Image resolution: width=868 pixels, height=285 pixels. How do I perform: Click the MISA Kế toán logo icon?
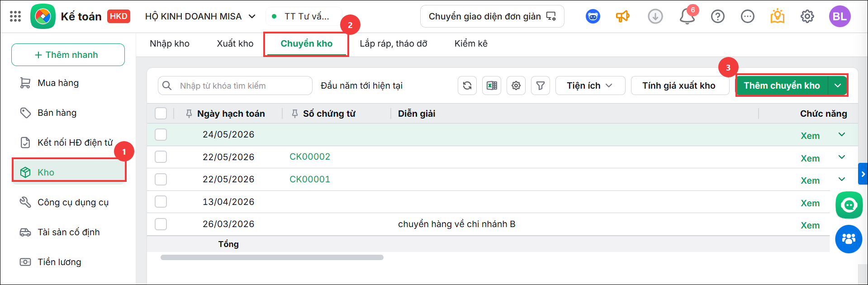tap(43, 16)
